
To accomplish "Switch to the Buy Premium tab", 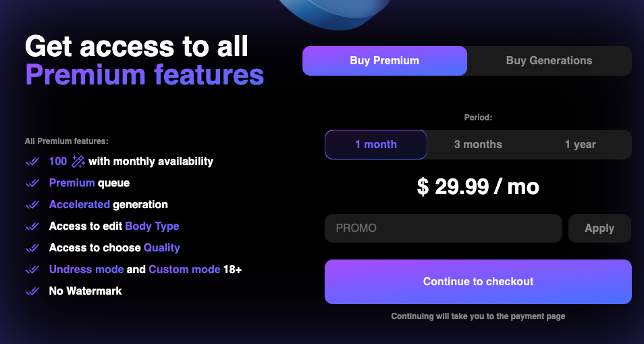I will pos(385,61).
